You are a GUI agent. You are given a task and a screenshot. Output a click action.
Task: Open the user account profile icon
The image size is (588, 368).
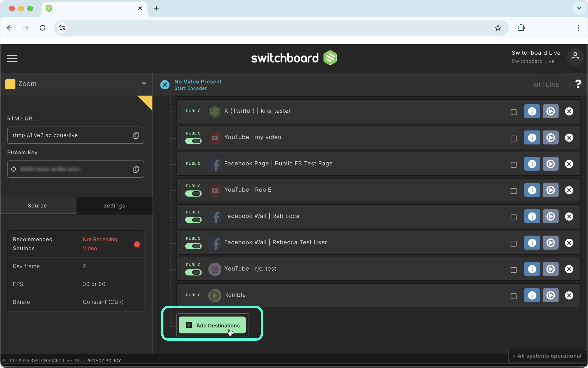[x=575, y=57]
